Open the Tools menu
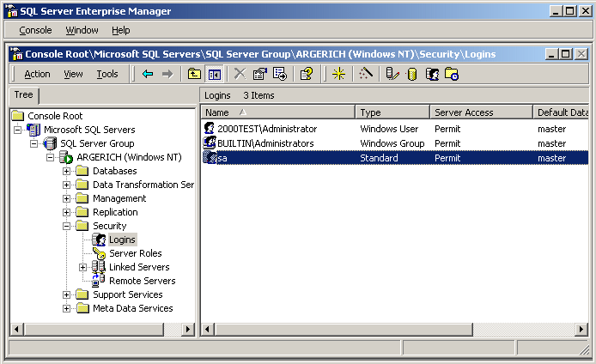The image size is (596, 364). [x=107, y=74]
